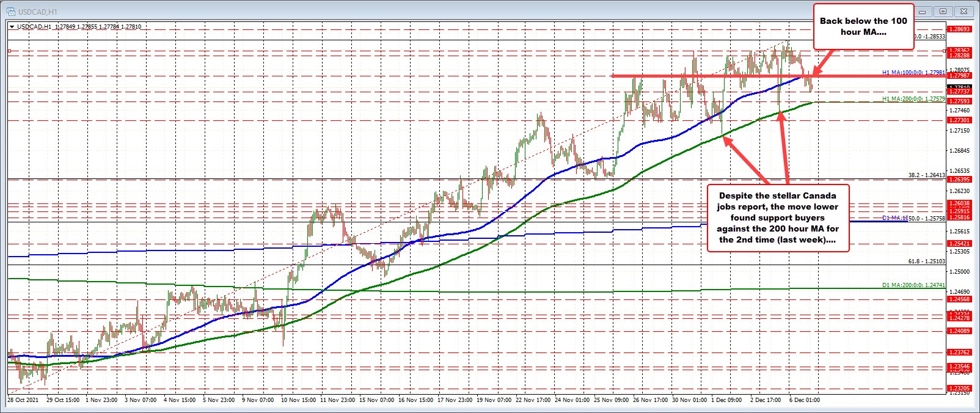Click the 61.8 - 1.25103 Fibonacci label

[x=926, y=261]
